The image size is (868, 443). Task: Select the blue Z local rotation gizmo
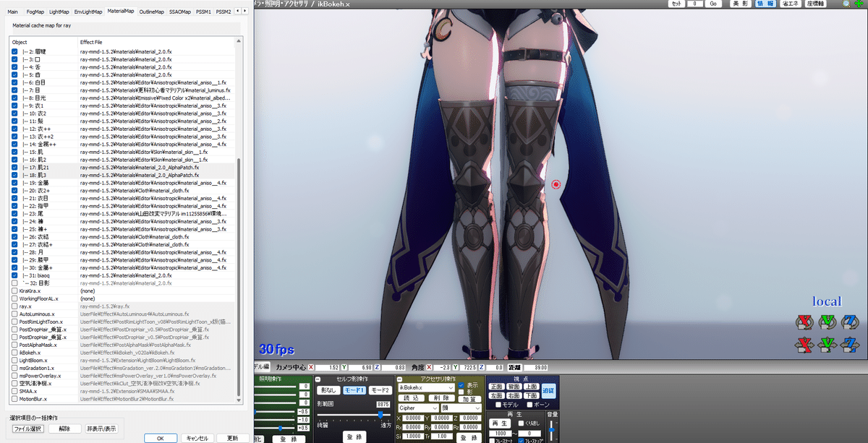850,322
